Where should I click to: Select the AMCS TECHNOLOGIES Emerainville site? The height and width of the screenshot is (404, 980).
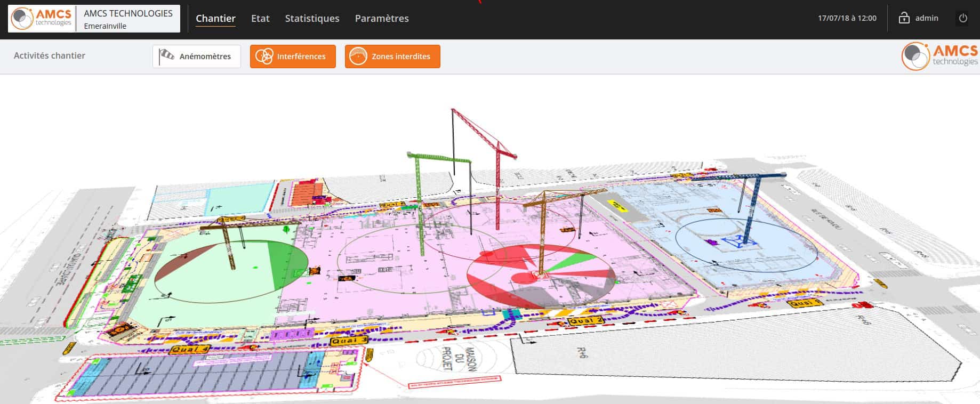[128, 19]
